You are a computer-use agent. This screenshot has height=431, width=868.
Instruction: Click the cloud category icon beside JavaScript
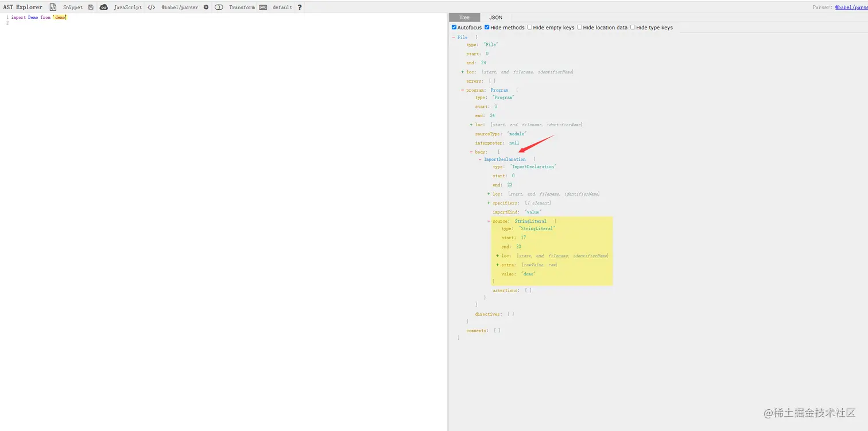[104, 7]
